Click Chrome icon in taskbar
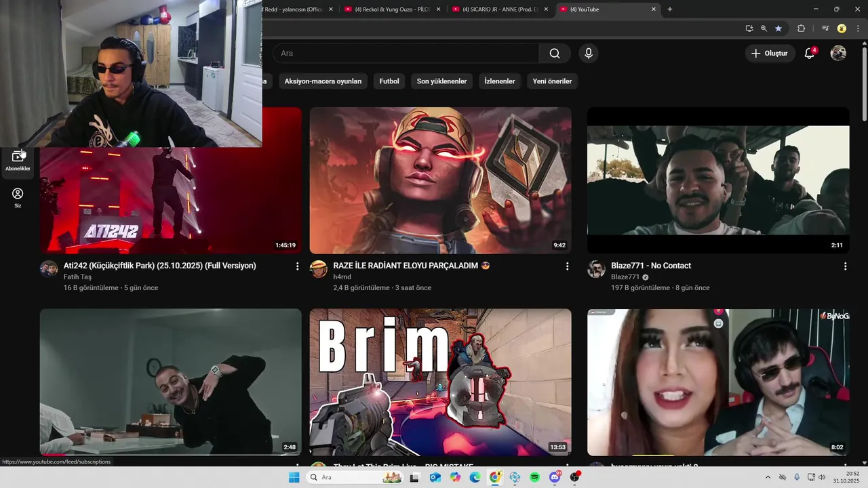868x488 pixels. pyautogui.click(x=495, y=477)
